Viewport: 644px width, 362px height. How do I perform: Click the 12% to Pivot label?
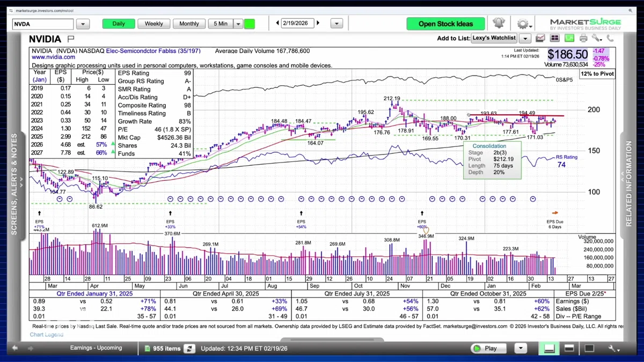597,73
